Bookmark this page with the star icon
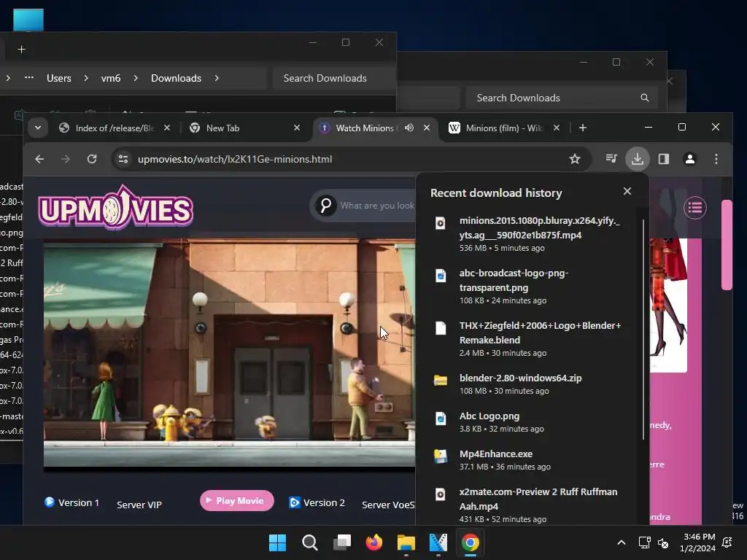 575,159
